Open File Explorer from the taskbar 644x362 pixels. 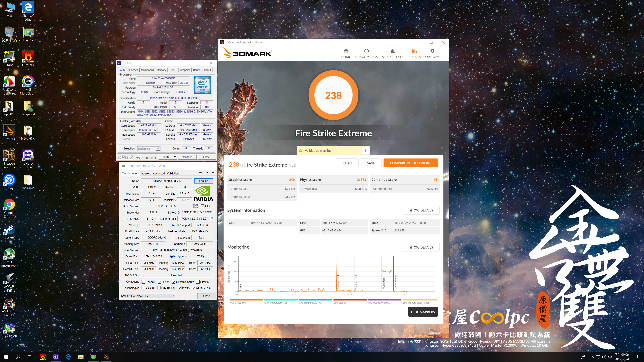pos(81,357)
